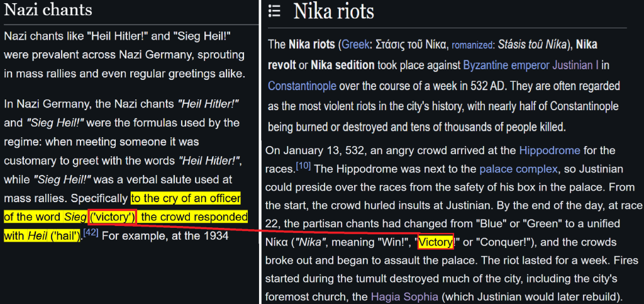This screenshot has width=644, height=304.
Task: Open the Hagia Sophia link
Action: (x=405, y=296)
